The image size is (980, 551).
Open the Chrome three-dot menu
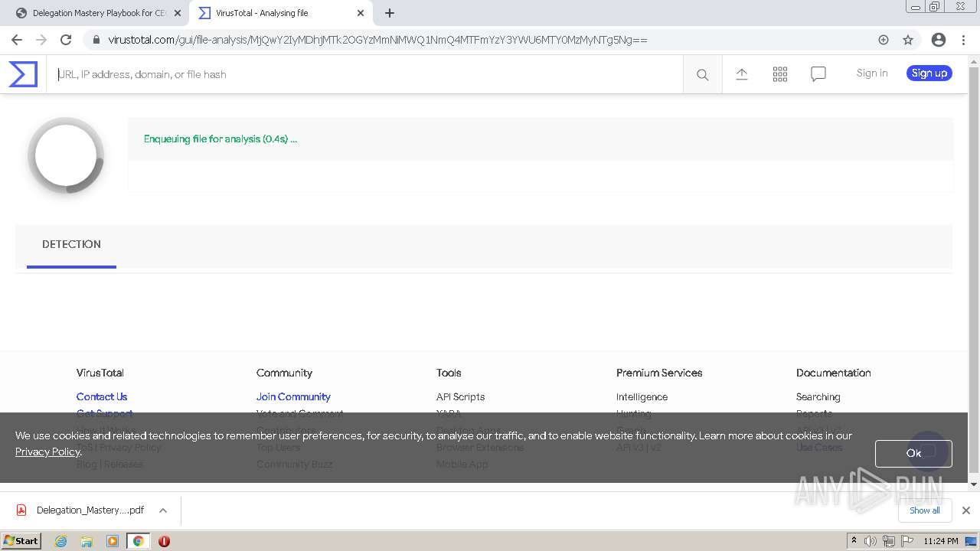point(963,40)
